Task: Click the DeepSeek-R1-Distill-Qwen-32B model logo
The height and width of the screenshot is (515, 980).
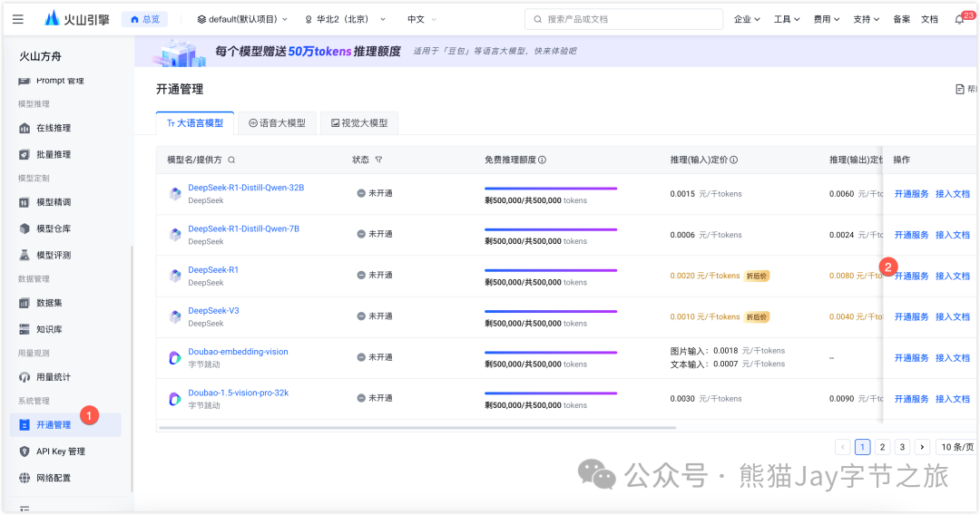Action: click(x=175, y=194)
